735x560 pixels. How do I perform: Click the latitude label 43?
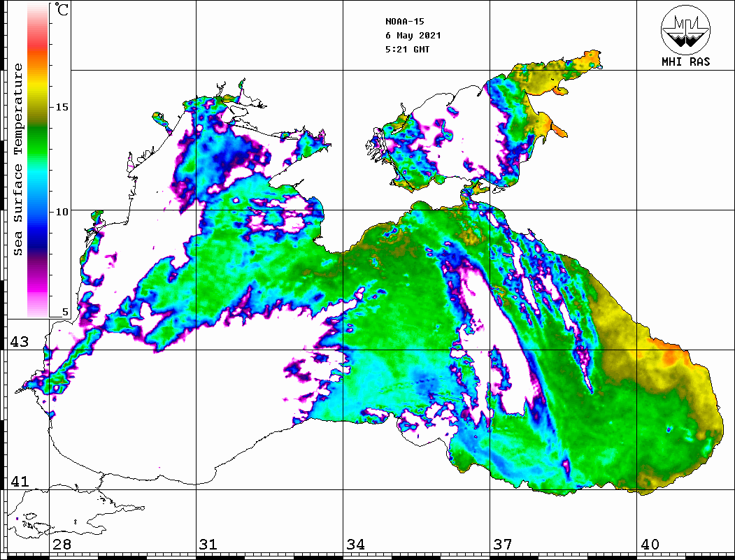point(18,342)
